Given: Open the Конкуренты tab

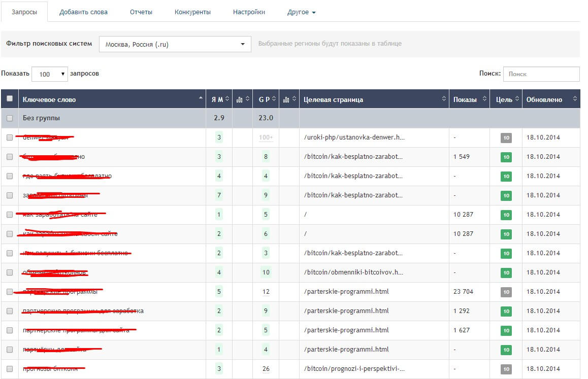Looking at the screenshot, I should coord(192,12).
